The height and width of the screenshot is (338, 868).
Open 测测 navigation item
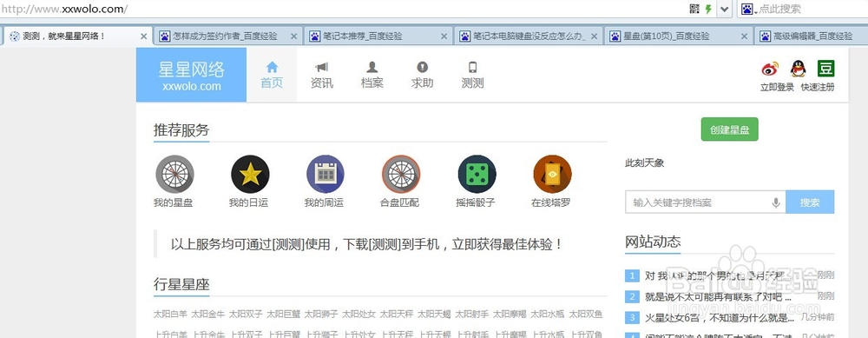(x=473, y=75)
